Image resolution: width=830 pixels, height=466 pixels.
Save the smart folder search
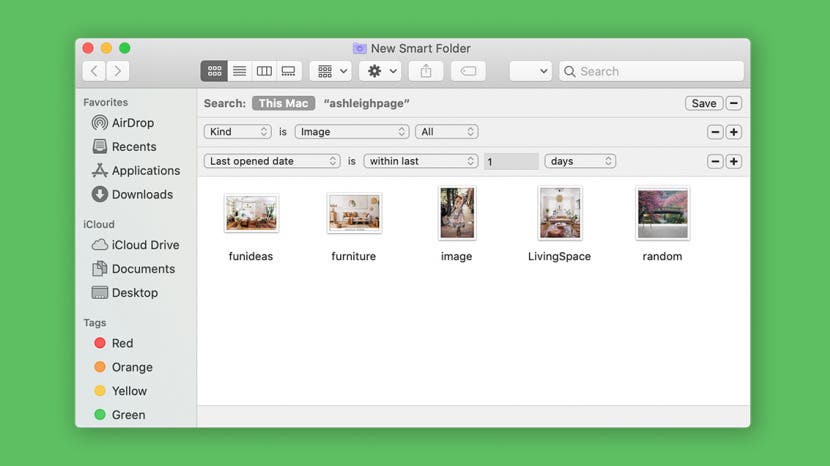(x=703, y=103)
